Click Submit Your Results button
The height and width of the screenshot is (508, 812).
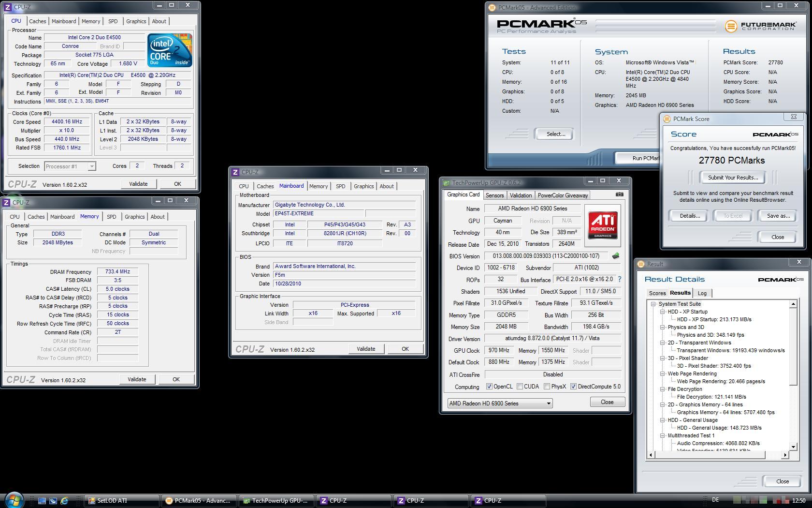point(733,178)
